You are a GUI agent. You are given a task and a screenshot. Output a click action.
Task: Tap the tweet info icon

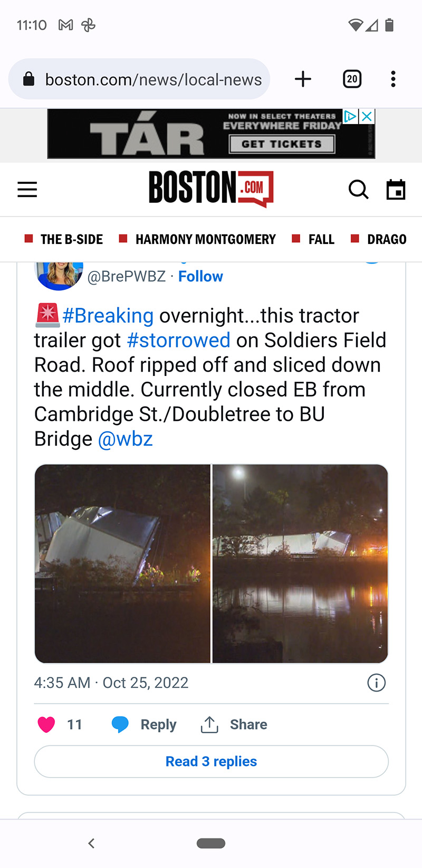(x=376, y=683)
